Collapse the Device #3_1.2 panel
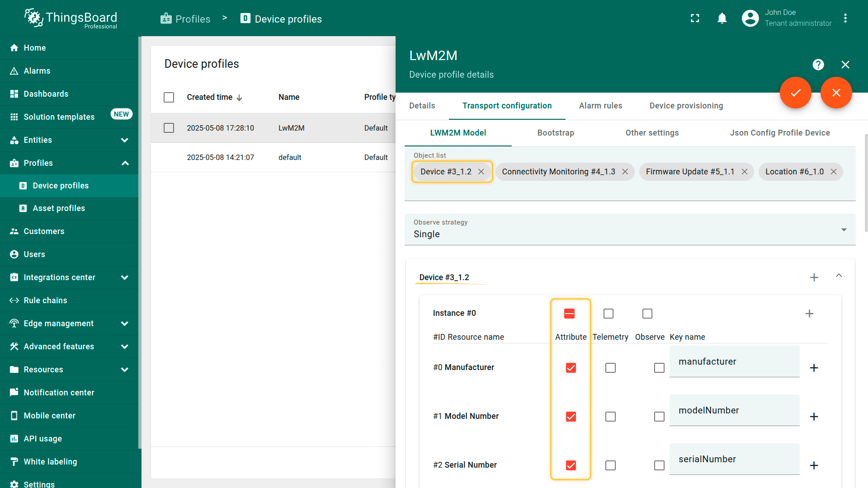 pos(839,276)
